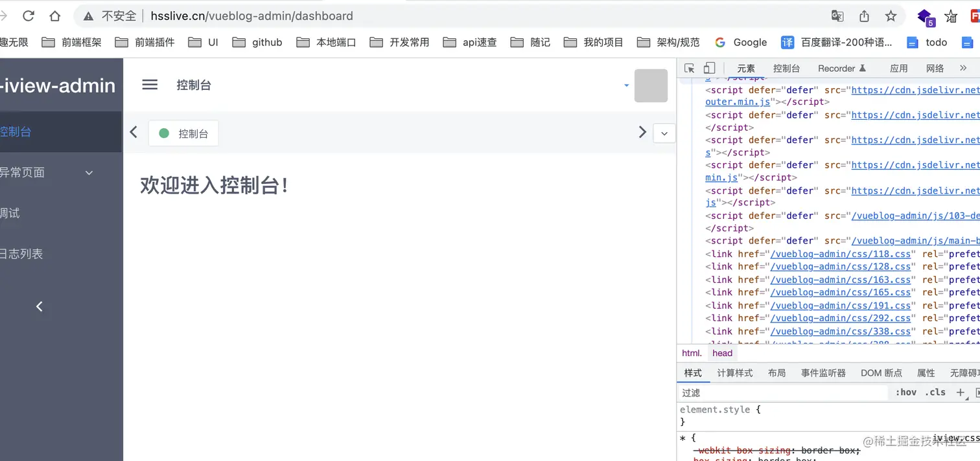Open the avatar dropdown caret

click(x=626, y=85)
